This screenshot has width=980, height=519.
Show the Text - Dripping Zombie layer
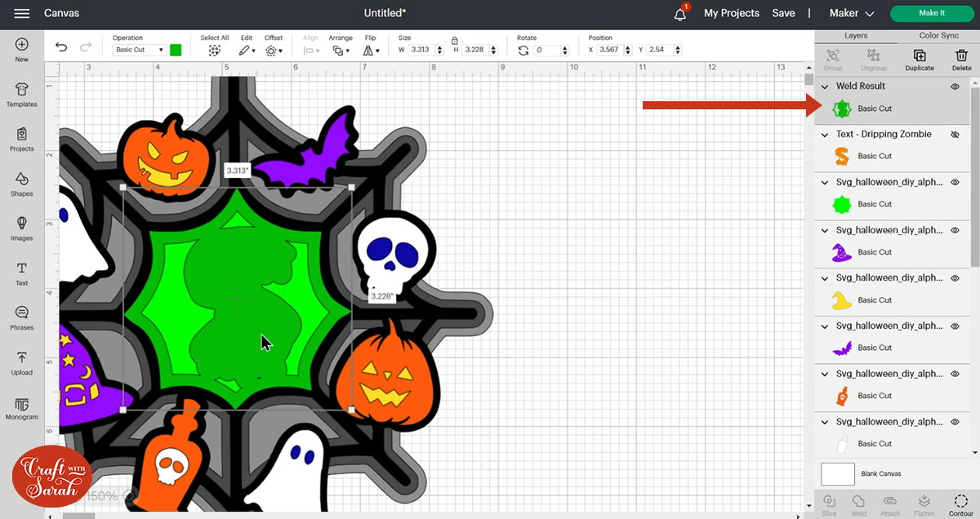click(x=955, y=135)
